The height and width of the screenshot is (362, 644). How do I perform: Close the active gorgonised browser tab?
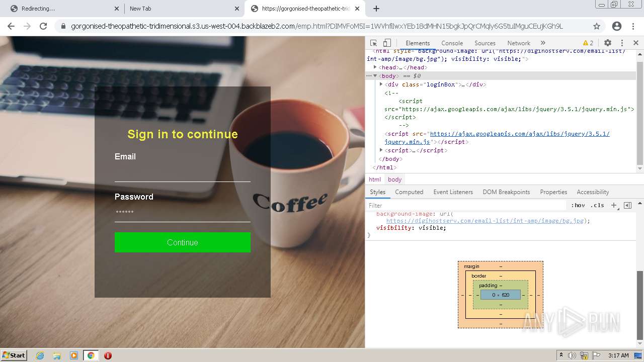pyautogui.click(x=357, y=9)
